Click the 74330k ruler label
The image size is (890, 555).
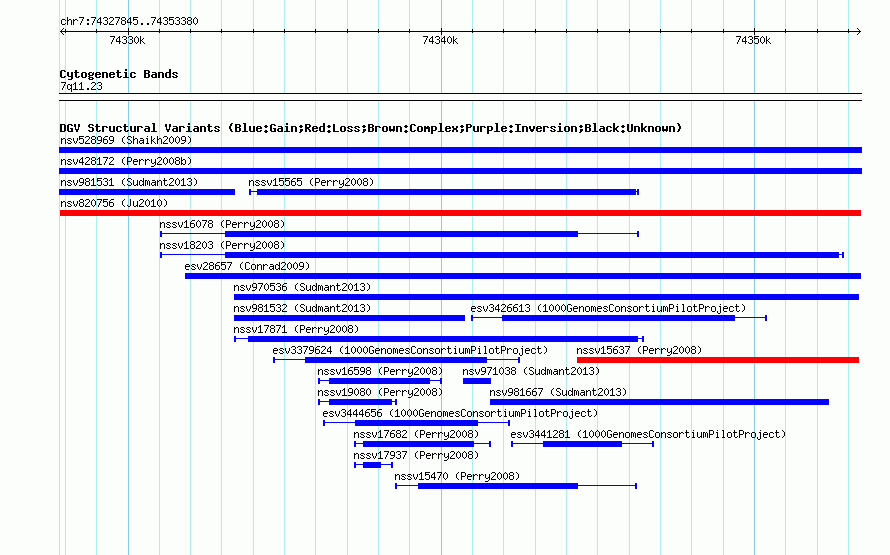(x=127, y=40)
